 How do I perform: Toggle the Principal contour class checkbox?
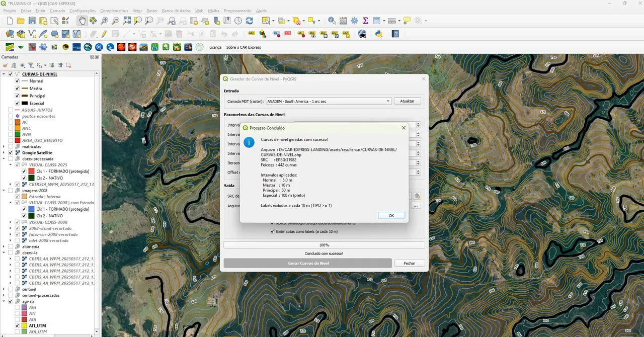pos(17,96)
